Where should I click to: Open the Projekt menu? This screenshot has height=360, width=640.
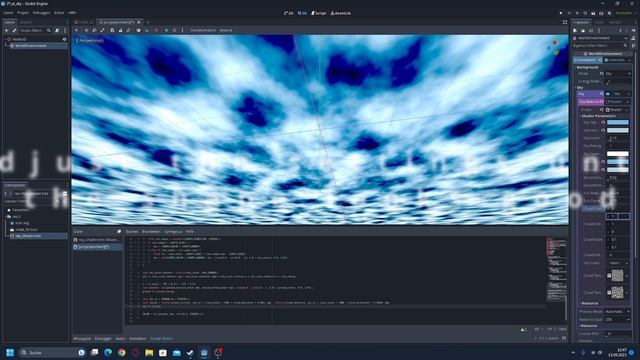(x=23, y=13)
